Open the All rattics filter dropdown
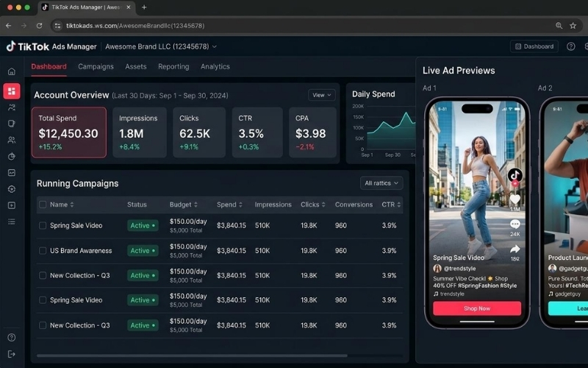 tap(381, 183)
